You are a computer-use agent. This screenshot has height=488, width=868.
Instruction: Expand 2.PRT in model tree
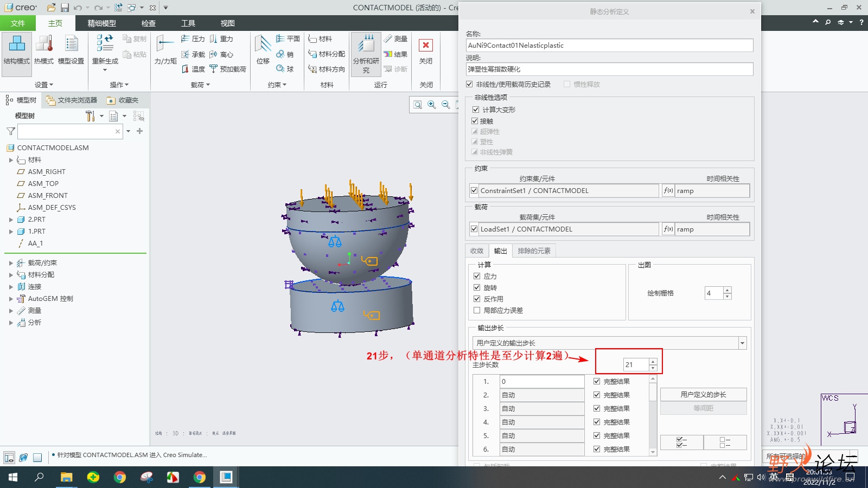(x=11, y=220)
